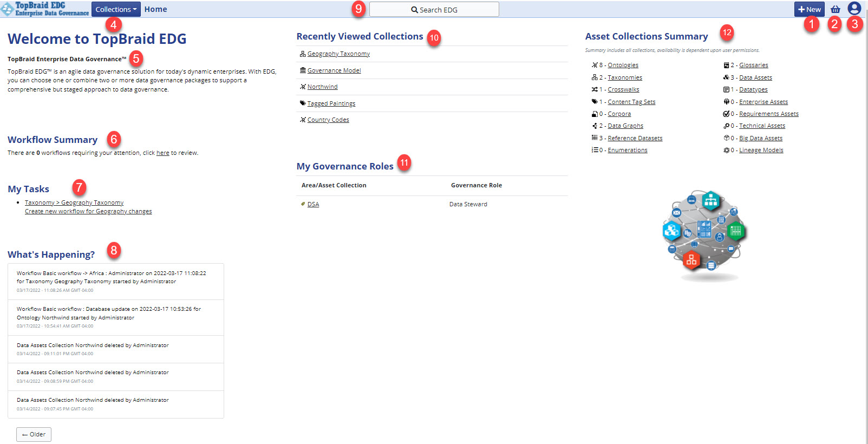
Task: Click the Lineage Models gear icon
Action: click(726, 151)
